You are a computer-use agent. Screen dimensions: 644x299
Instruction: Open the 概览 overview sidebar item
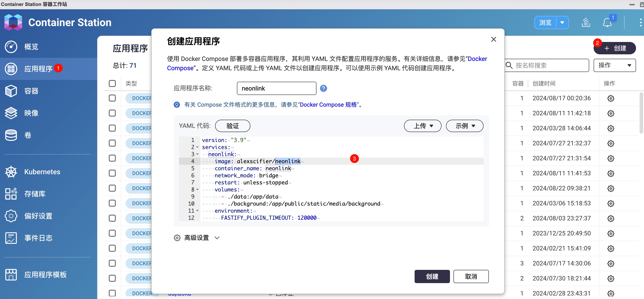(x=48, y=47)
